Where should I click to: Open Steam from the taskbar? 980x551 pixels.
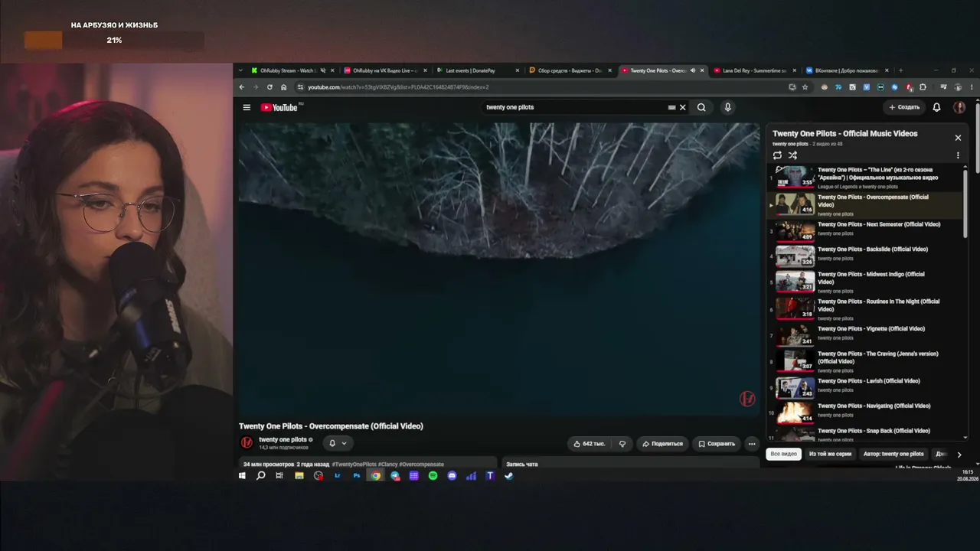(x=508, y=476)
